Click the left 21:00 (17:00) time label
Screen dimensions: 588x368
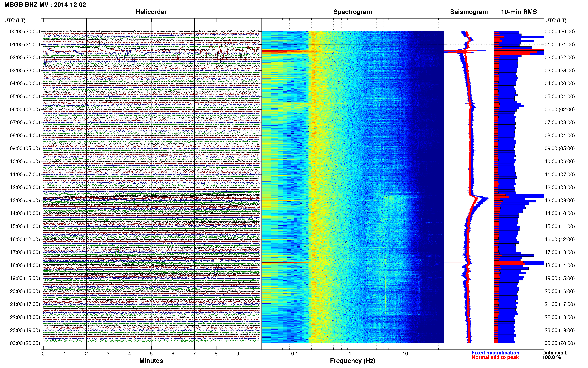pos(25,304)
